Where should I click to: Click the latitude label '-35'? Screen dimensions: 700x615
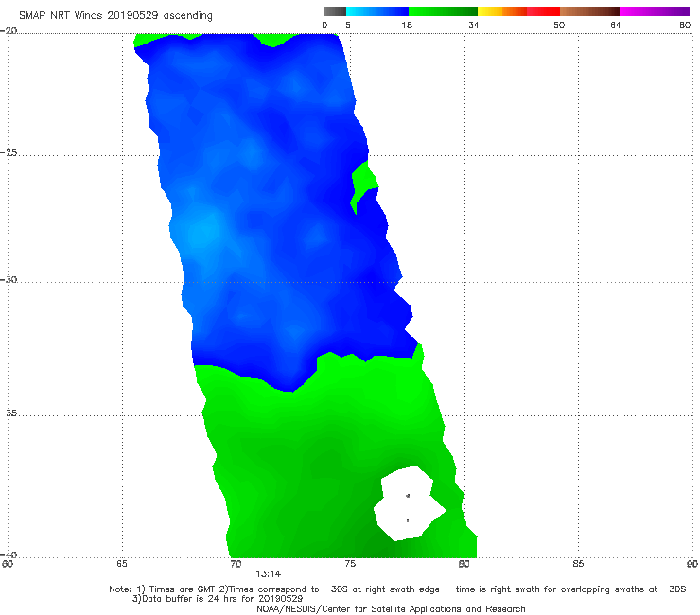9,413
